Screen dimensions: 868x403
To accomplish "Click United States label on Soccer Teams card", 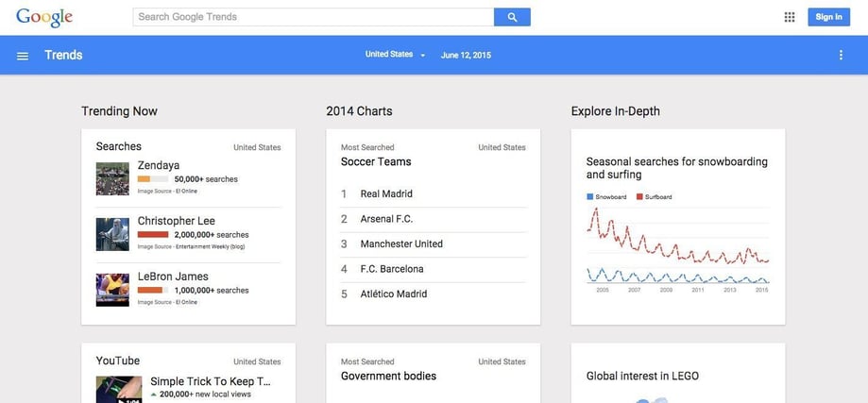I will pos(502,147).
